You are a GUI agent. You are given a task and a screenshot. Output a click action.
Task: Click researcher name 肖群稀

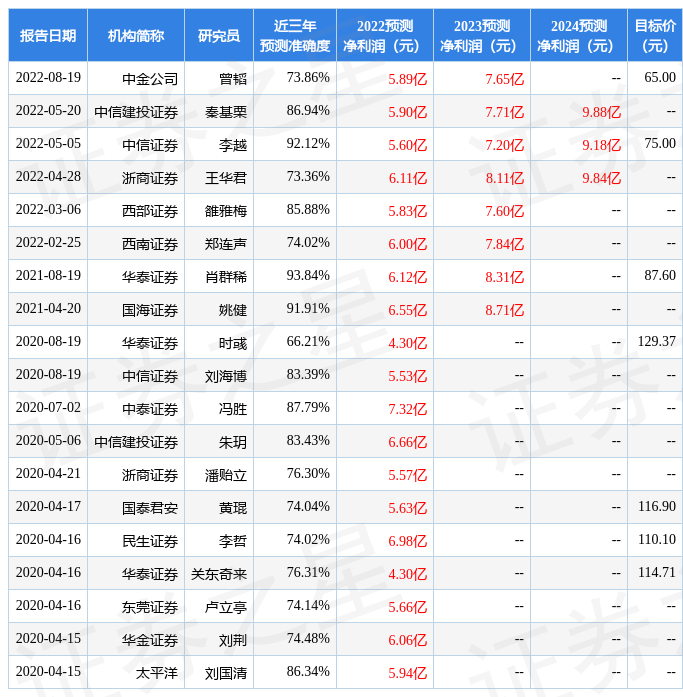tap(226, 277)
